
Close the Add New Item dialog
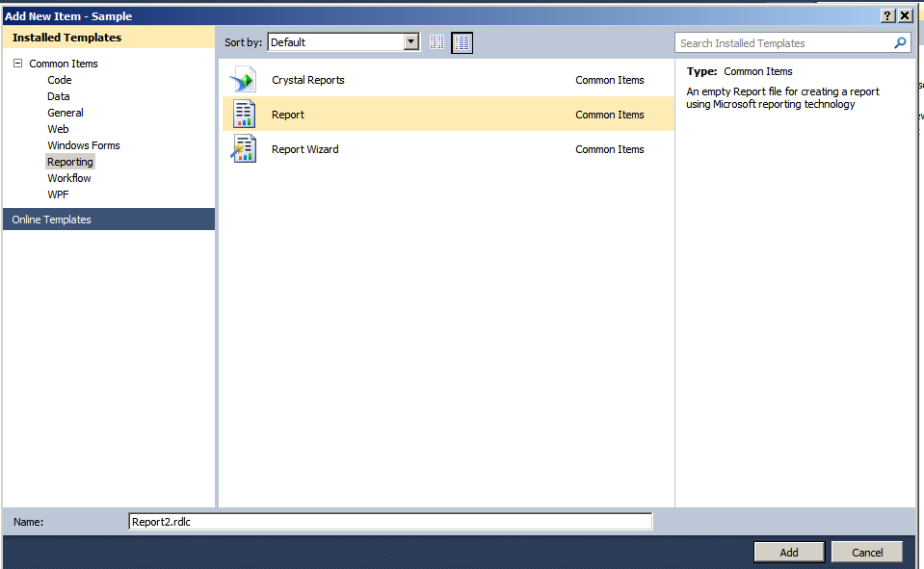(x=905, y=16)
